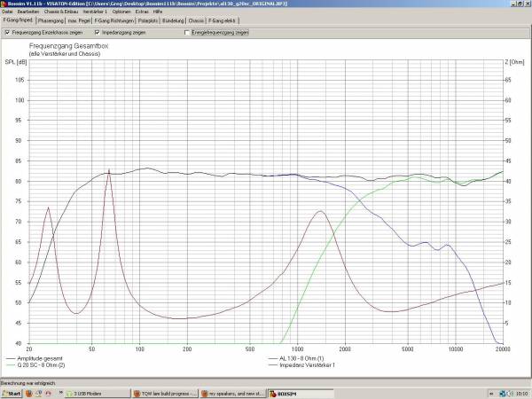Click the Berechnung war erfolgreich status text

coord(27,383)
